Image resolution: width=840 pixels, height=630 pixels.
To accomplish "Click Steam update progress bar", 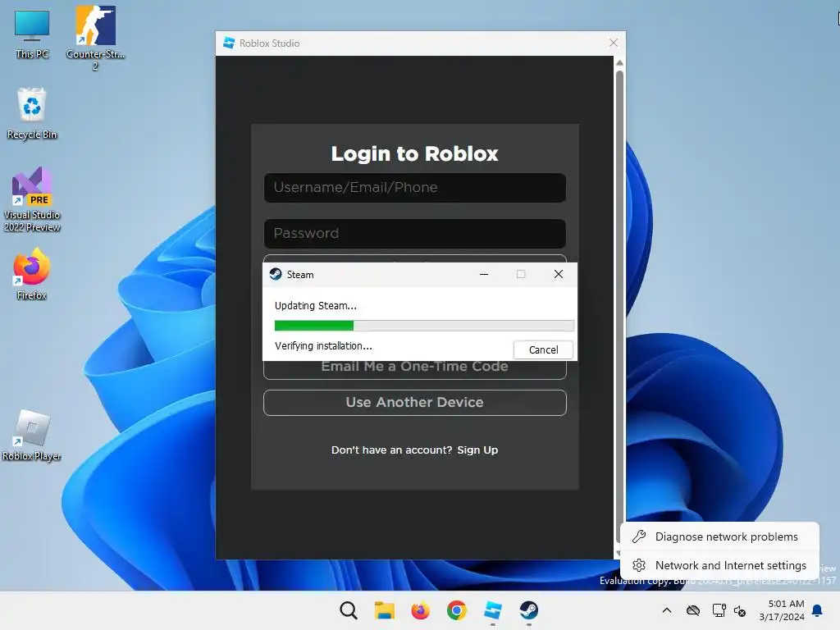I will [424, 326].
